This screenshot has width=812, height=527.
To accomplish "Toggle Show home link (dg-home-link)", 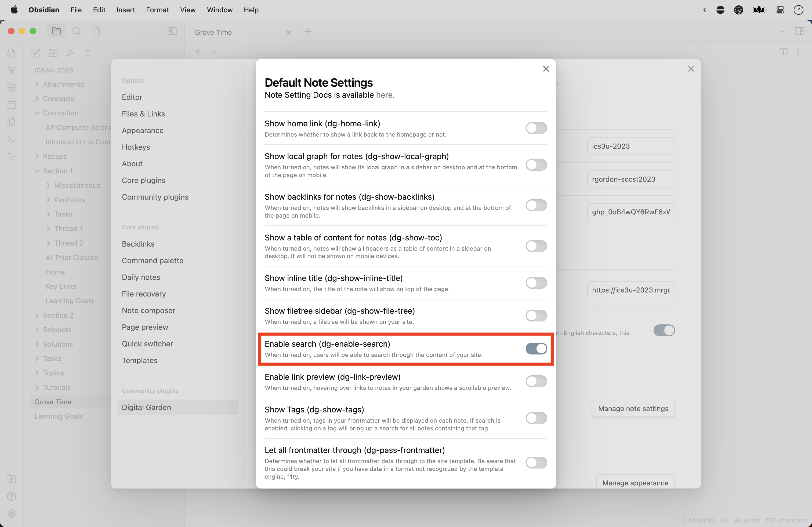I will [x=536, y=128].
